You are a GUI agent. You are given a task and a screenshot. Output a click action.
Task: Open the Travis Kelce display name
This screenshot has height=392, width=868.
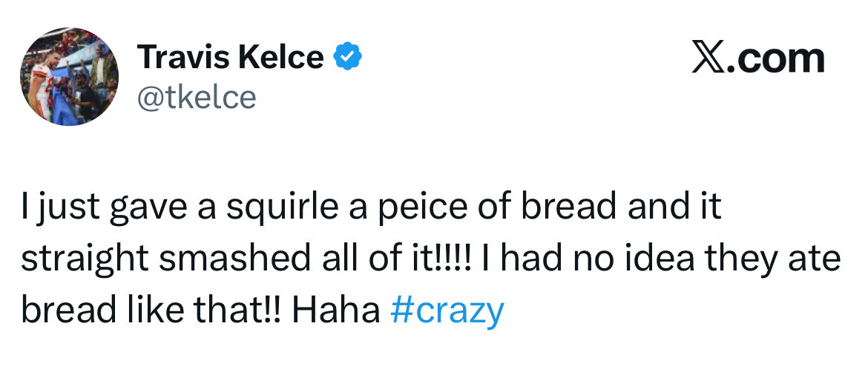231,57
